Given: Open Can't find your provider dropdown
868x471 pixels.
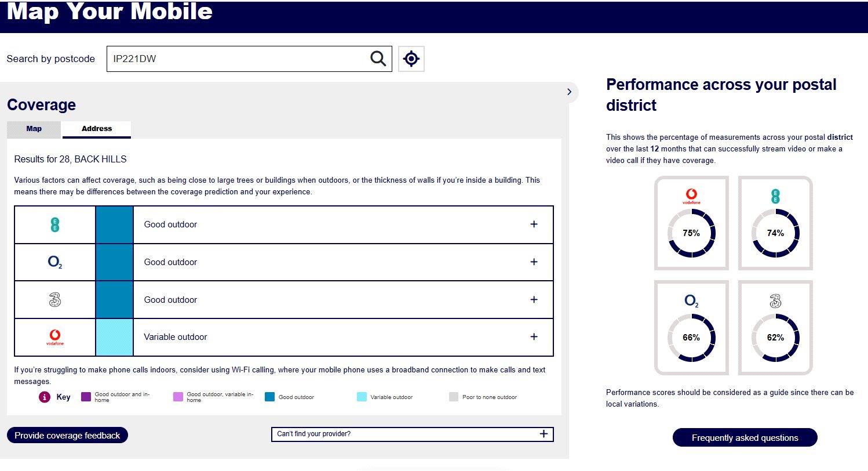Looking at the screenshot, I should [413, 434].
